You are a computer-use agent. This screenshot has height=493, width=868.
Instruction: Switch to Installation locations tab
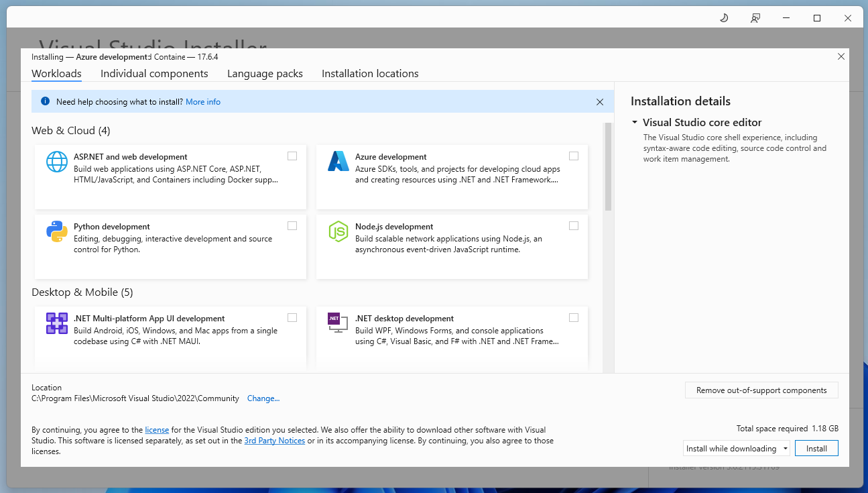370,74
